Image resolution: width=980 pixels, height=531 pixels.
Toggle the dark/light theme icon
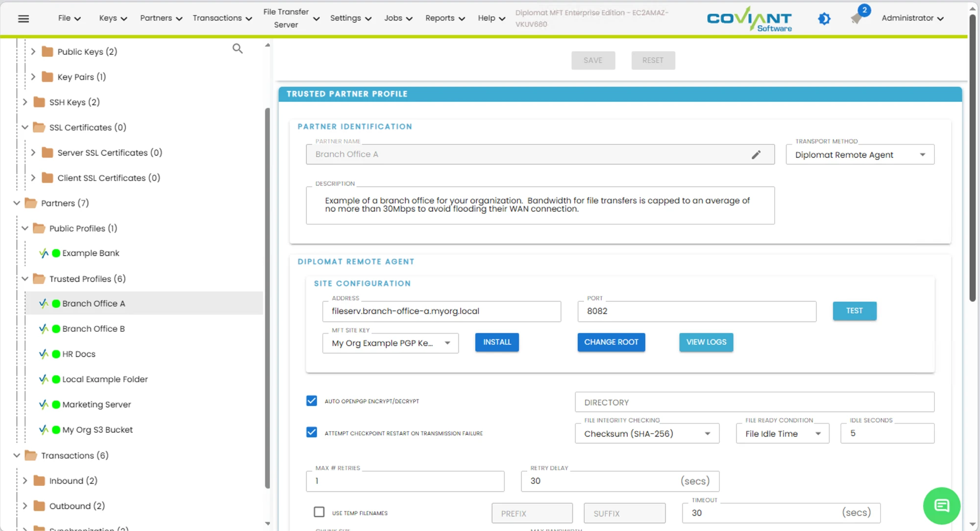[x=824, y=19]
